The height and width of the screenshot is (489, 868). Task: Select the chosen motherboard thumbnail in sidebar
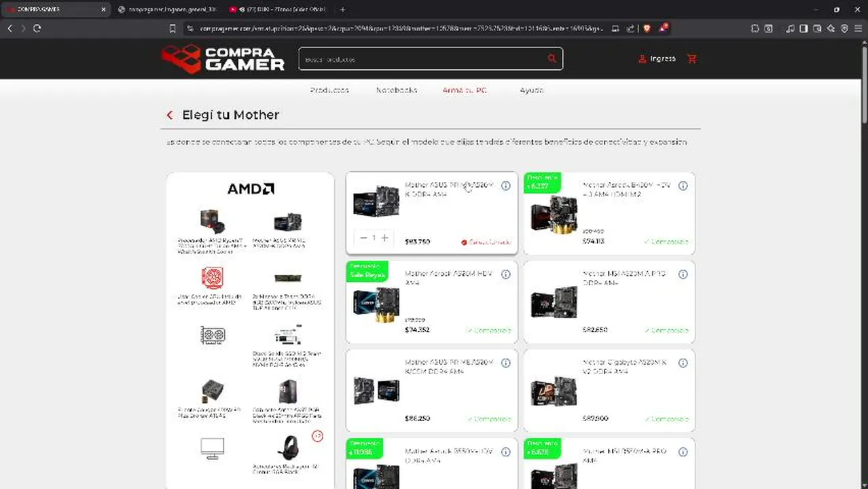pyautogui.click(x=287, y=222)
